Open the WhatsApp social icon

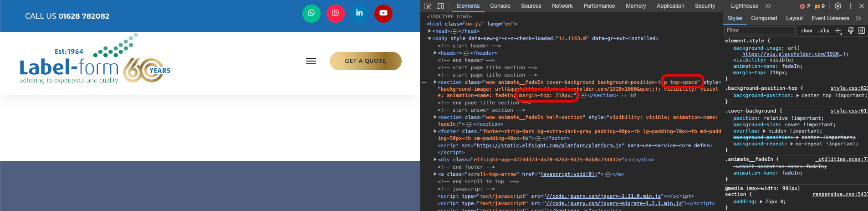(x=311, y=13)
